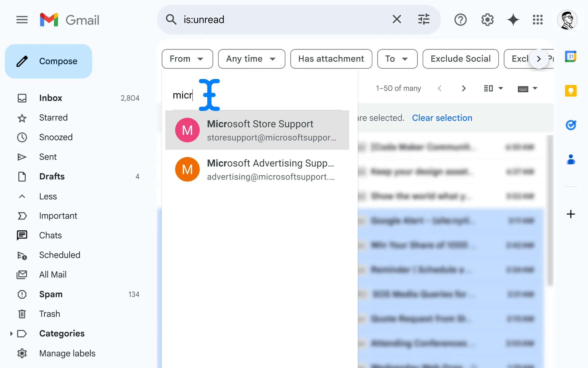
Task: Open Manage labels
Action: click(x=67, y=353)
